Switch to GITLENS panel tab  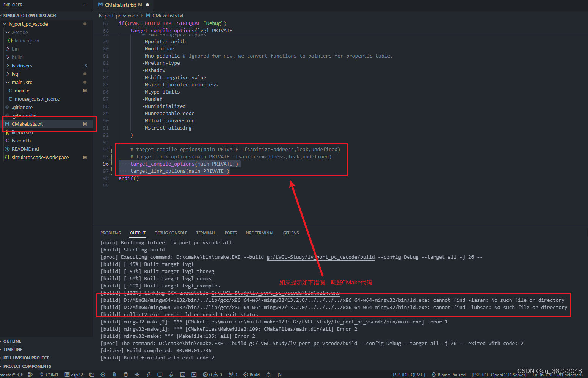coord(291,233)
